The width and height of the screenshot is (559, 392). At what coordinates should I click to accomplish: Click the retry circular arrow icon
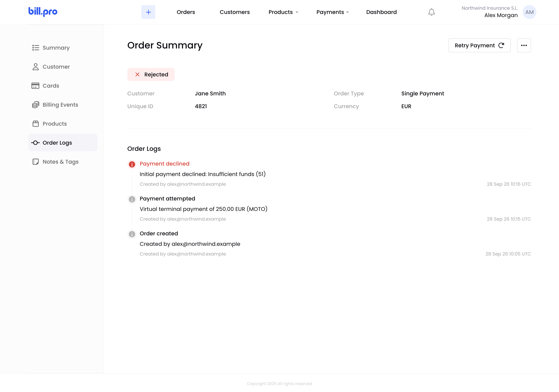click(501, 45)
